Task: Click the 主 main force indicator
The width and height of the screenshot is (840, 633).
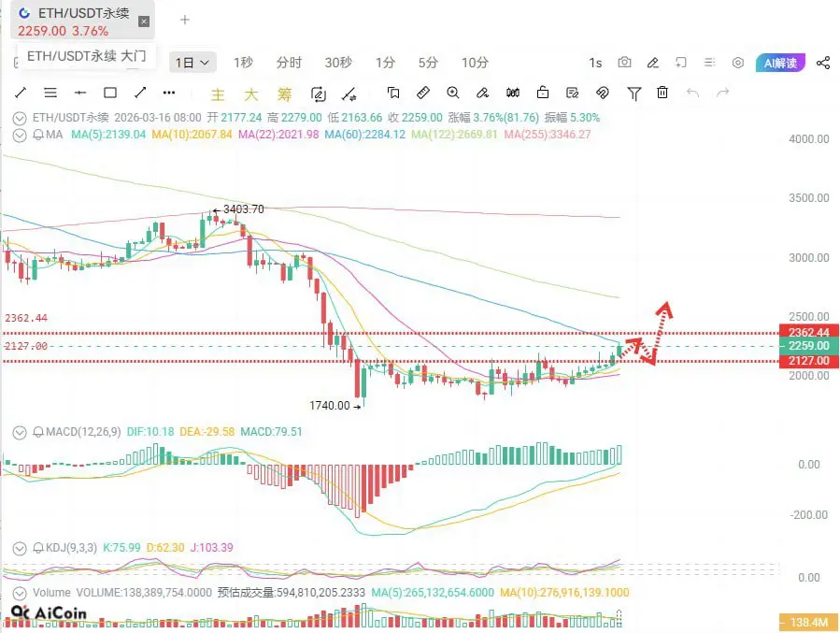Action: coord(218,94)
